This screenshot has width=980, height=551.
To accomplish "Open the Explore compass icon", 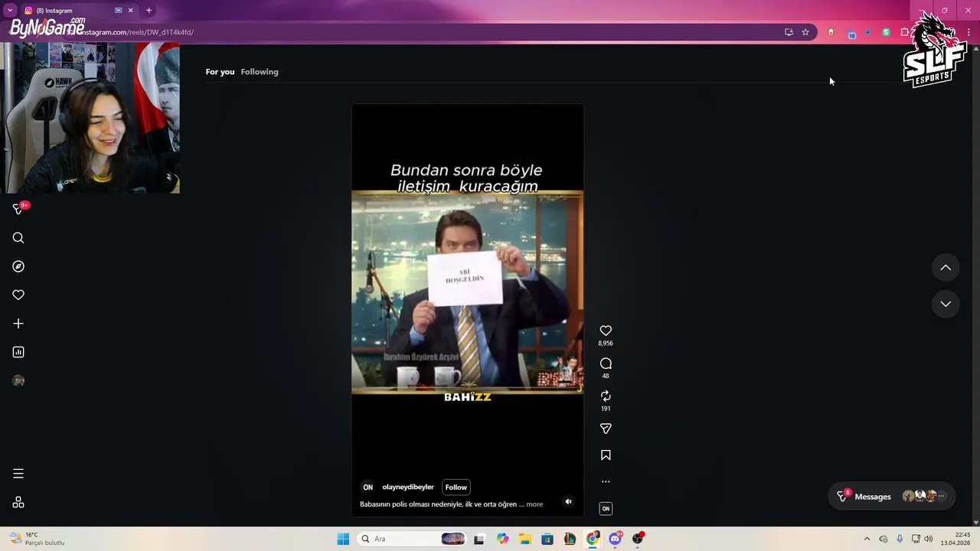I will click(18, 266).
